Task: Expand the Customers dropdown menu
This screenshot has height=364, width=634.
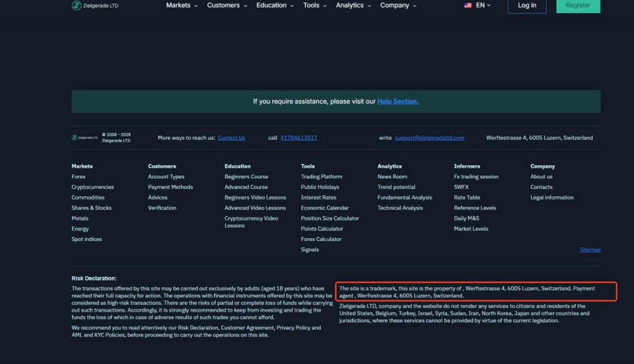Action: tap(227, 5)
